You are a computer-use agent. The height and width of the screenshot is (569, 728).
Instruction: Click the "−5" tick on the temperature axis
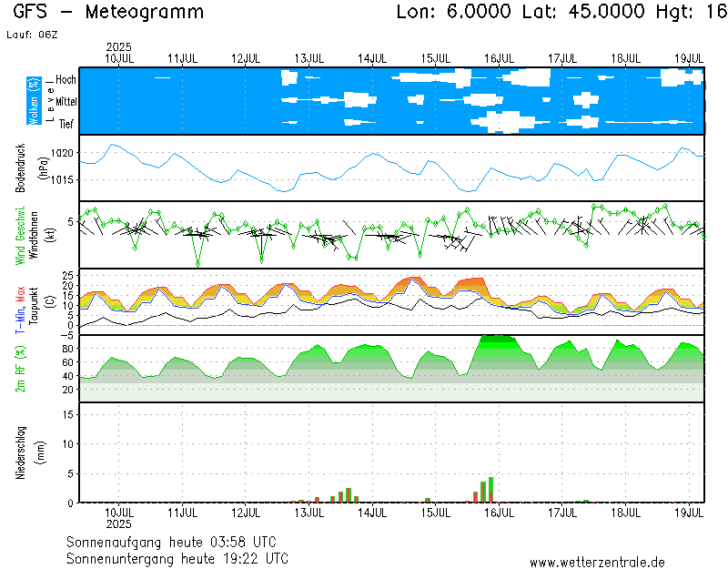click(68, 335)
